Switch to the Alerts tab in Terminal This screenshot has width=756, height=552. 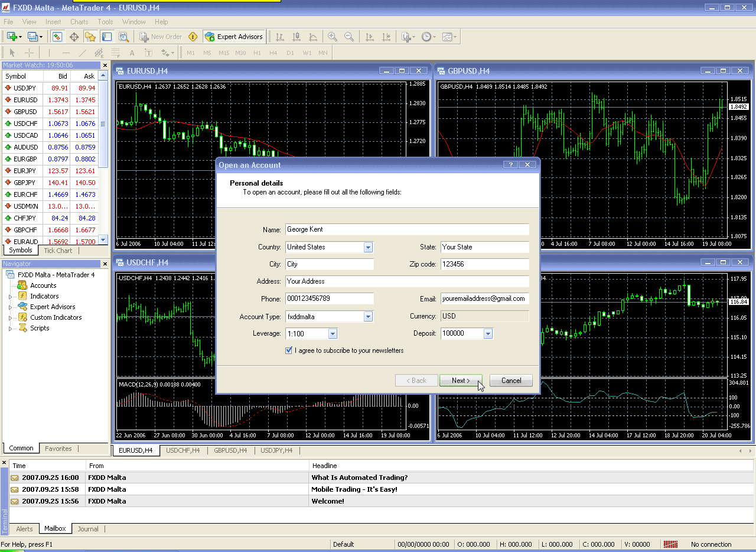pyautogui.click(x=25, y=529)
